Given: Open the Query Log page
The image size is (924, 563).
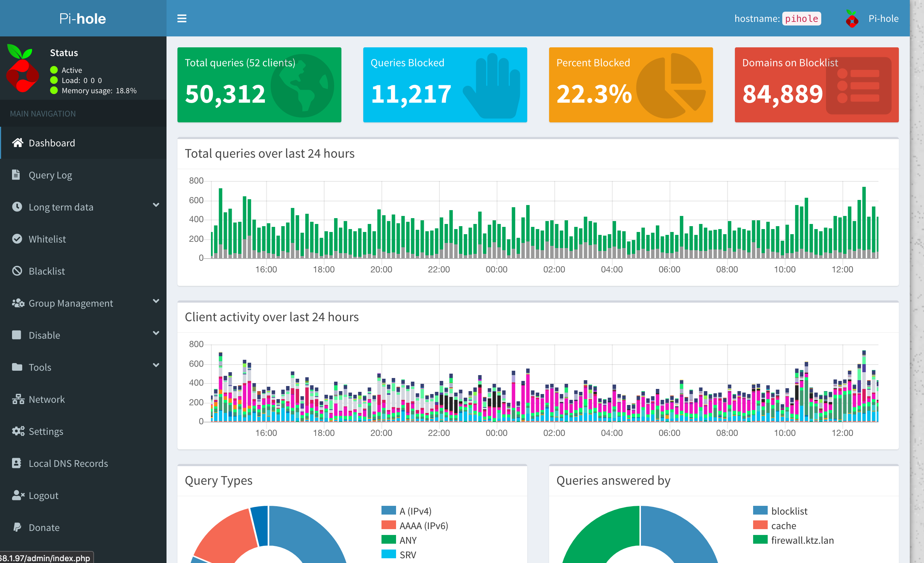Looking at the screenshot, I should tap(83, 175).
